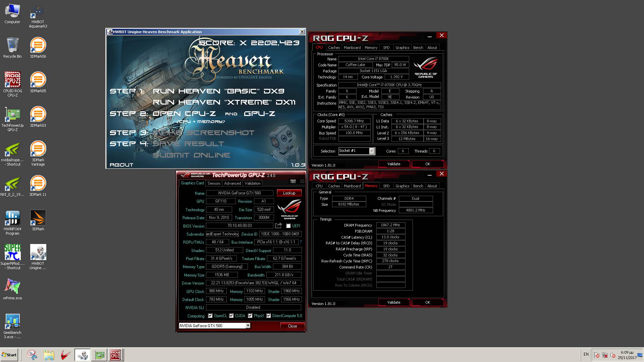This screenshot has width=644, height=362.
Task: Open the Recycle Bin icon
Action: pos(12,48)
